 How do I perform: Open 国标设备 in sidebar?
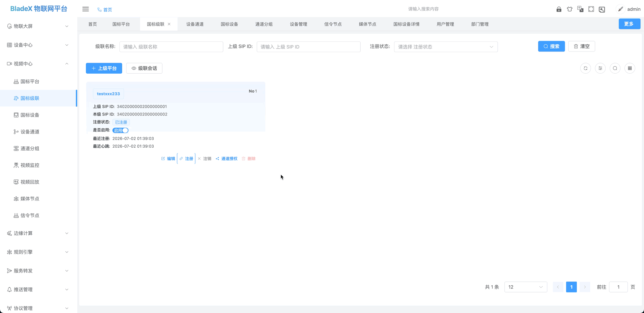click(x=39, y=115)
